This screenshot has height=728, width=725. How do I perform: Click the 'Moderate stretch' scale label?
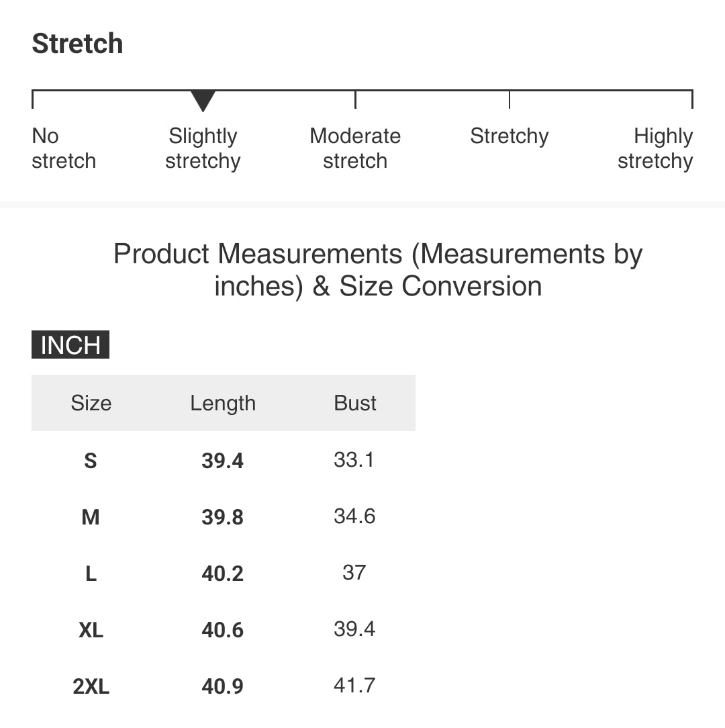click(x=355, y=148)
